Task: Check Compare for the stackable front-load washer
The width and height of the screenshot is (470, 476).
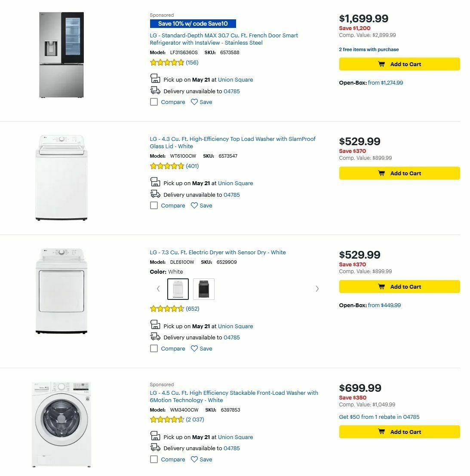Action: (154, 459)
